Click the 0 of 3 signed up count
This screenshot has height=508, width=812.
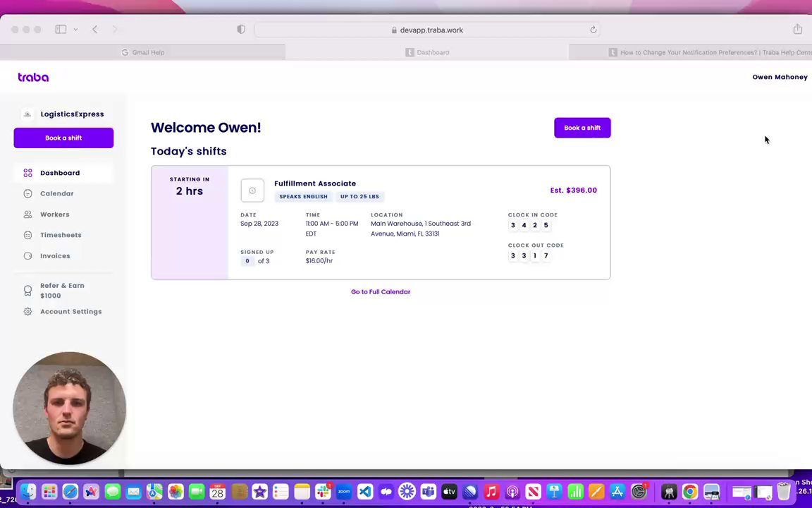pyautogui.click(x=255, y=261)
